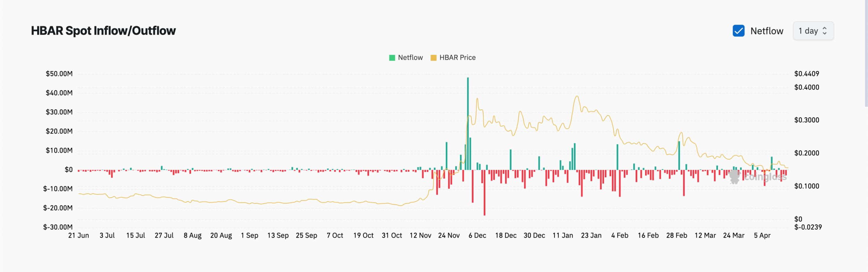Click the coinglass watermark logo icon

tap(735, 177)
